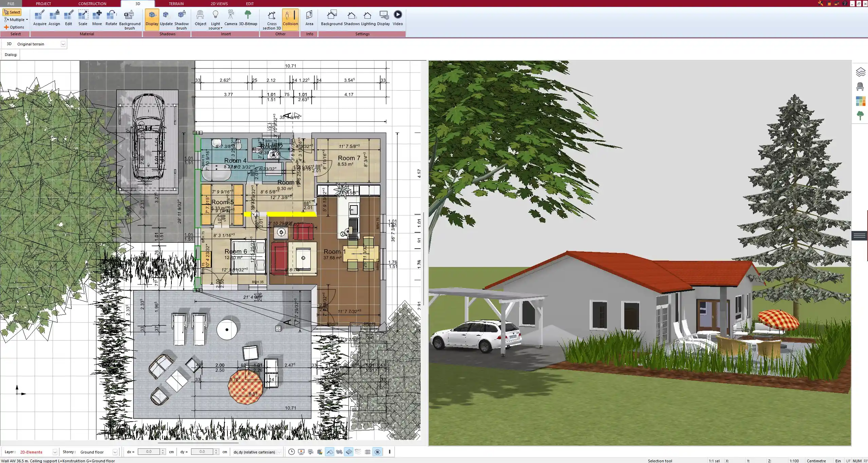Click the Dialog: label button
868x463 pixels.
tap(11, 55)
